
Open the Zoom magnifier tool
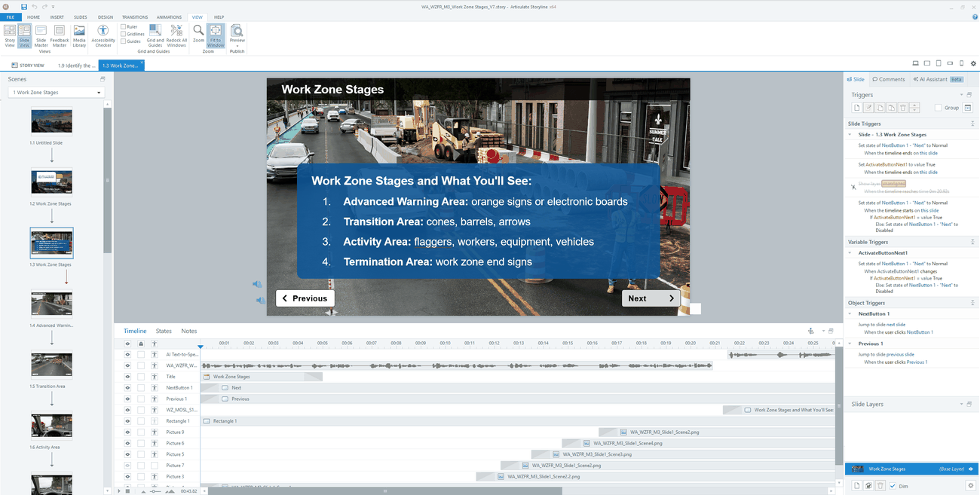[198, 34]
